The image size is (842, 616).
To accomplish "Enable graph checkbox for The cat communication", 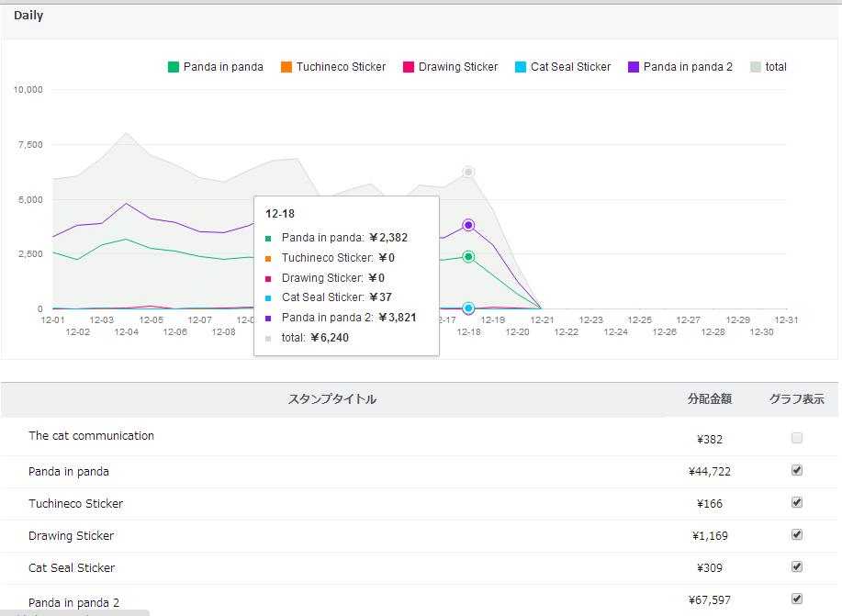I will [797, 438].
